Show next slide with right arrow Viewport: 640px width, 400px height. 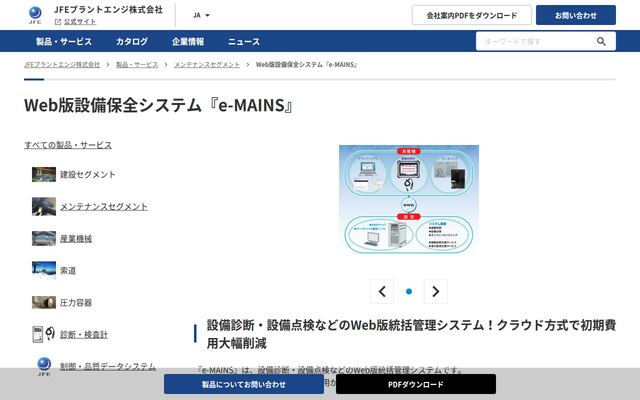(x=436, y=291)
